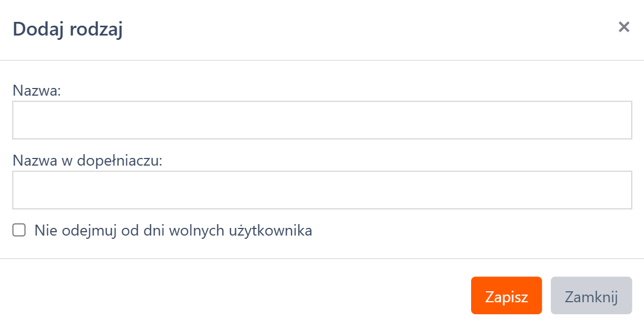Toggle the user free days deduction checkbox
Image resolution: width=644 pixels, height=323 pixels.
pyautogui.click(x=19, y=231)
